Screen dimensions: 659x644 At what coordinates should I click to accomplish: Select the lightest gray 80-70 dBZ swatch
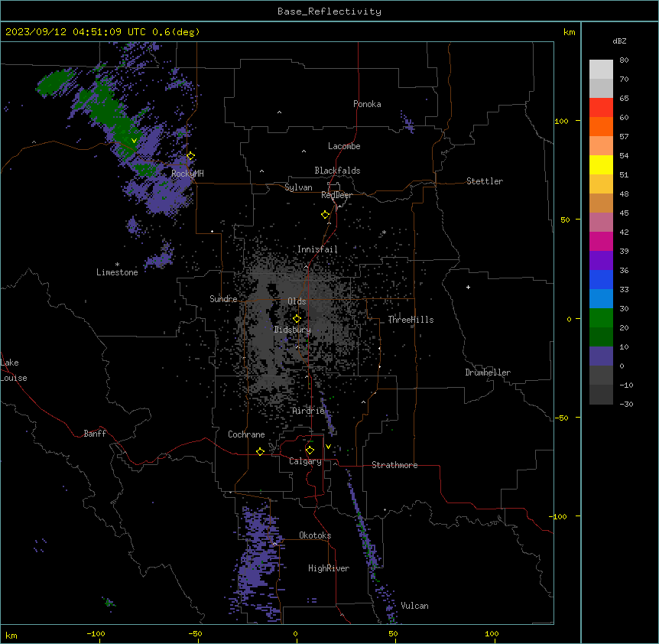(x=601, y=70)
